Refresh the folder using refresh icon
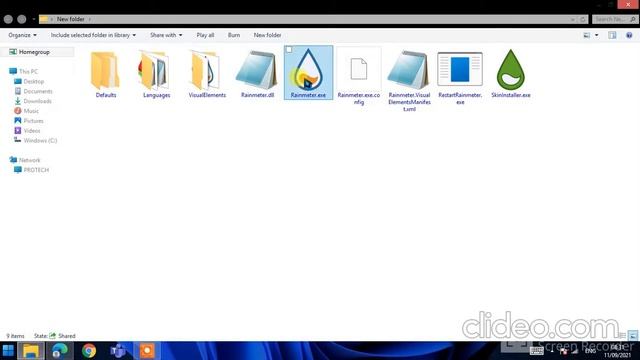 [583, 19]
